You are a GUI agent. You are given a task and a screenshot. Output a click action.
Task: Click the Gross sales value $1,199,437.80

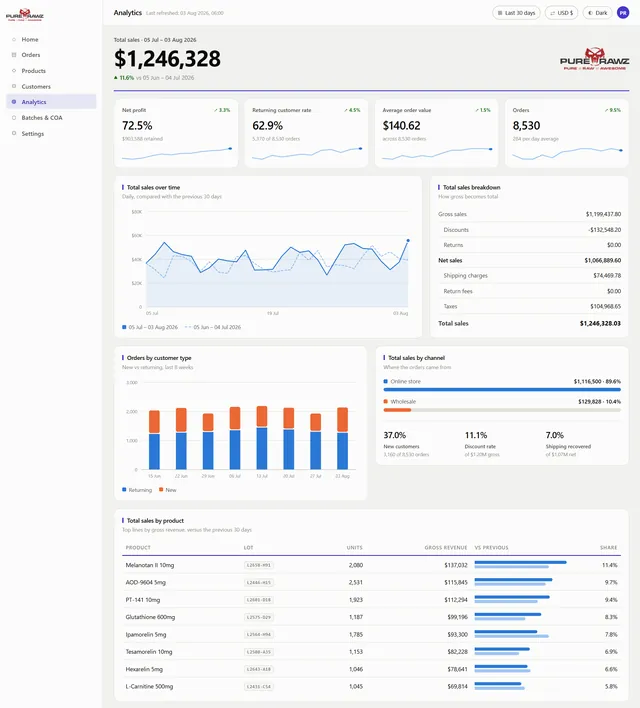(603, 214)
